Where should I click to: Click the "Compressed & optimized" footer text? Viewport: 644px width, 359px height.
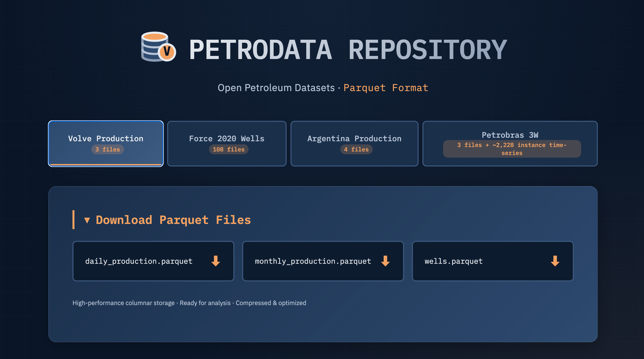click(x=271, y=303)
